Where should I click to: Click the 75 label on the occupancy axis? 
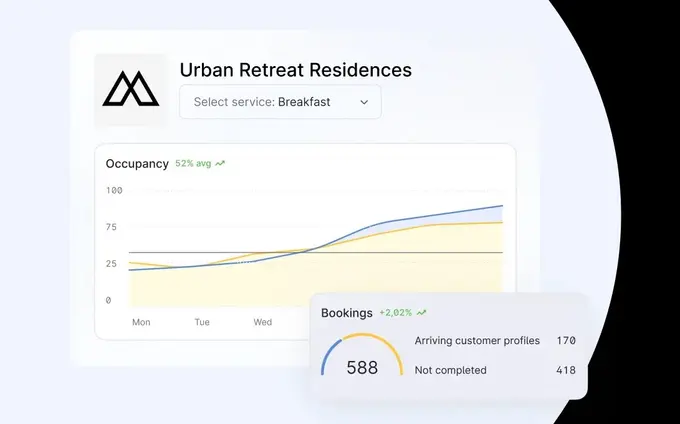tap(111, 227)
